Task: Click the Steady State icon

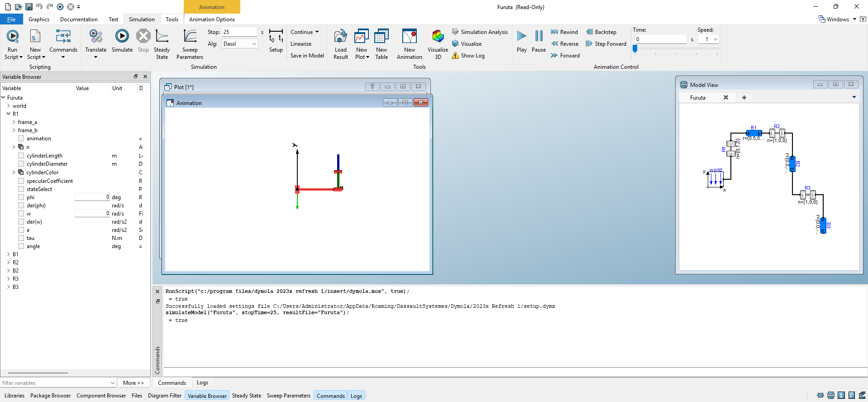Action: (162, 36)
